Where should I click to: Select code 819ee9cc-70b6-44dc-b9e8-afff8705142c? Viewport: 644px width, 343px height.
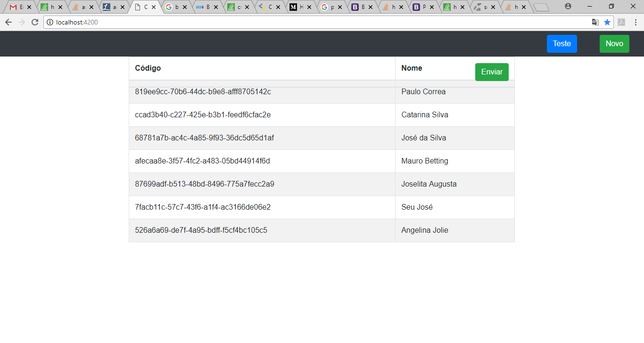coord(203,92)
